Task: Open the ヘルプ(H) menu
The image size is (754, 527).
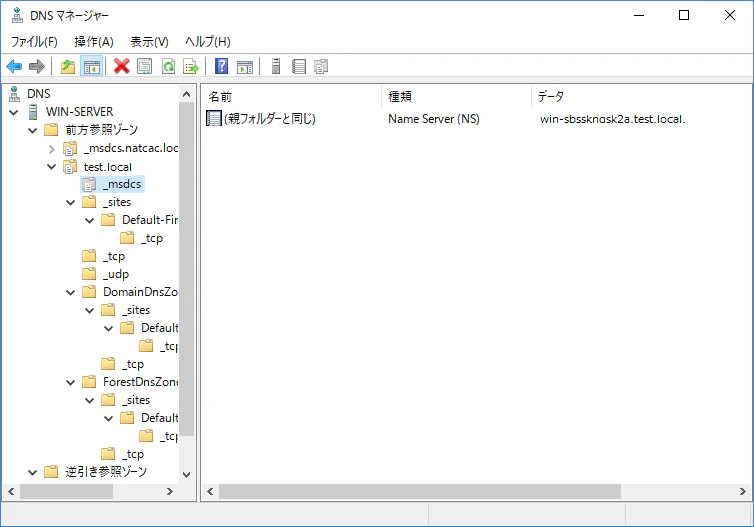Action: (208, 42)
